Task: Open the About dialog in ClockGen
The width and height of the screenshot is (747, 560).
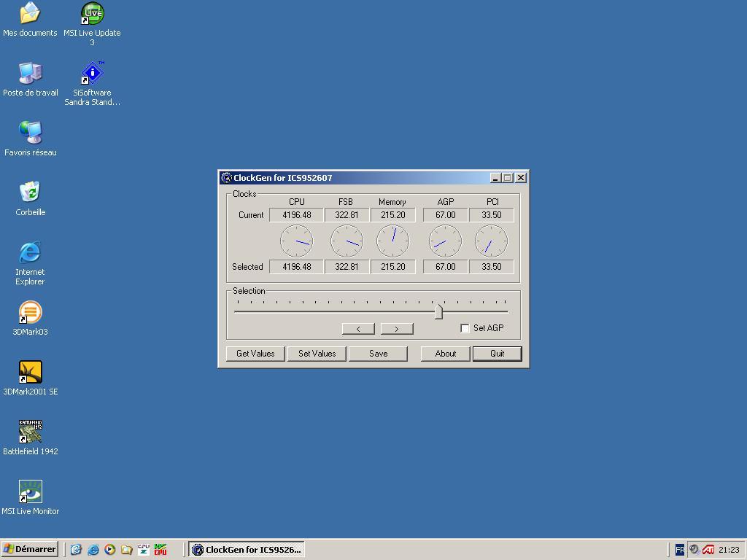Action: tap(446, 354)
